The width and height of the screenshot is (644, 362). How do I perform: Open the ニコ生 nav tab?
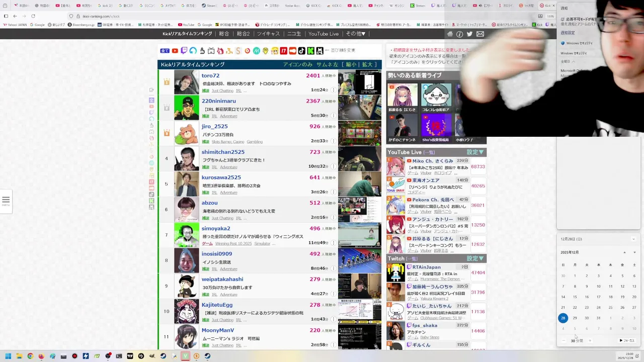(x=294, y=34)
